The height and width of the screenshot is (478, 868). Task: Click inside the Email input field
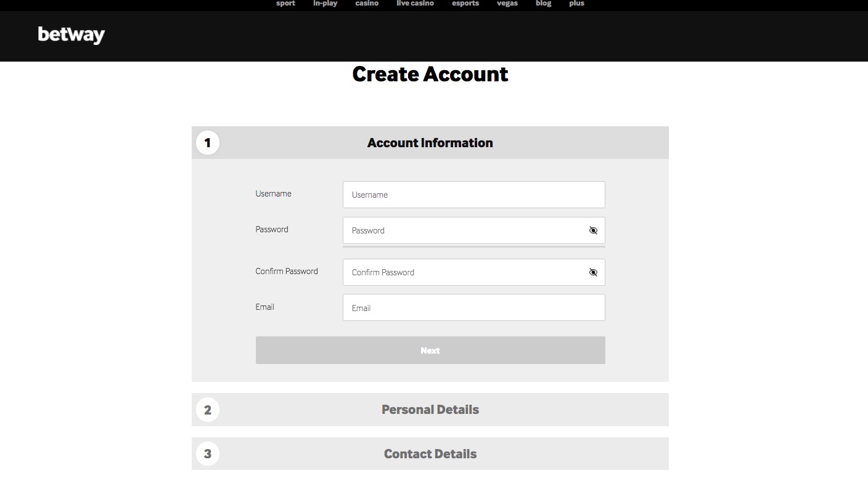point(473,307)
